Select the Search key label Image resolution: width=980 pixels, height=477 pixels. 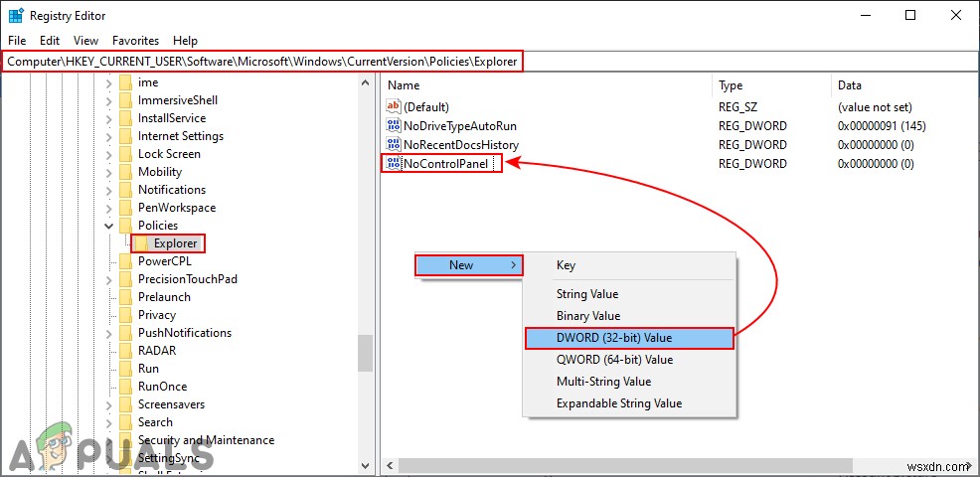pyautogui.click(x=155, y=422)
